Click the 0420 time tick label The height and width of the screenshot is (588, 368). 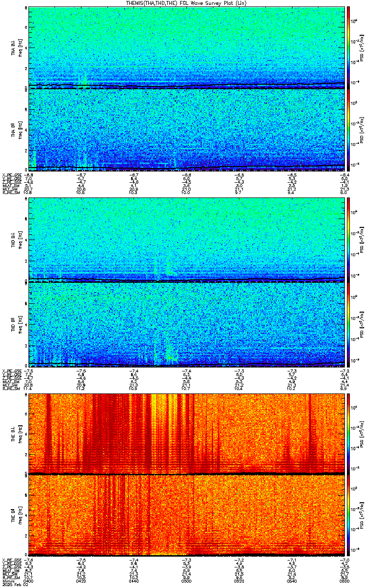[81, 582]
